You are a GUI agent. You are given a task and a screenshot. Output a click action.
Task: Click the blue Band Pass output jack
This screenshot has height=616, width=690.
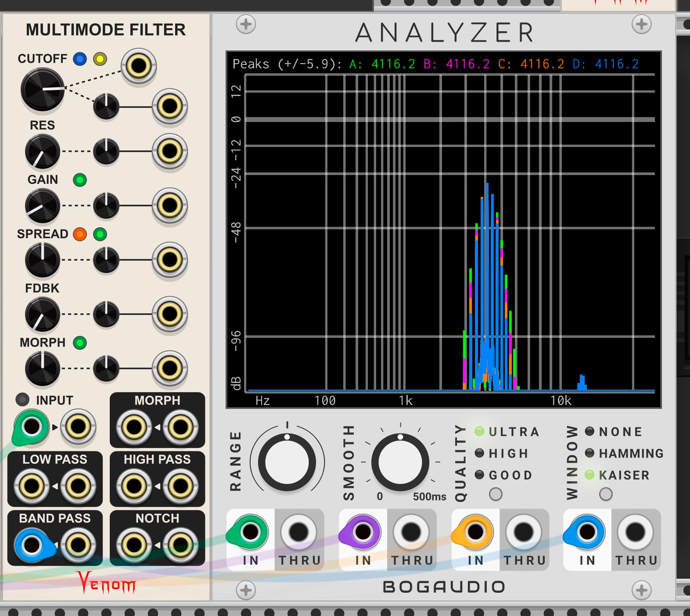(32, 545)
